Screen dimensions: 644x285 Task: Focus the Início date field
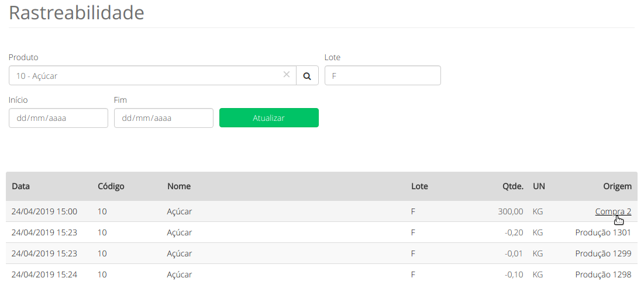[x=58, y=118]
